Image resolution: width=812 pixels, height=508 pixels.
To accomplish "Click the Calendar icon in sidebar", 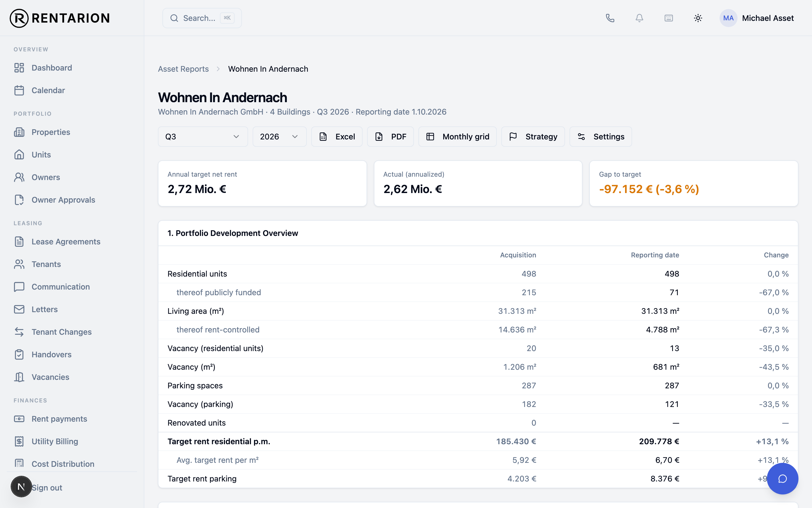I will coord(19,90).
